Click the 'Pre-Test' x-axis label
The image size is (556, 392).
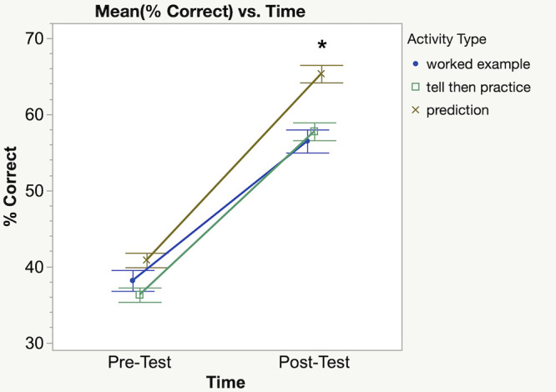139,363
